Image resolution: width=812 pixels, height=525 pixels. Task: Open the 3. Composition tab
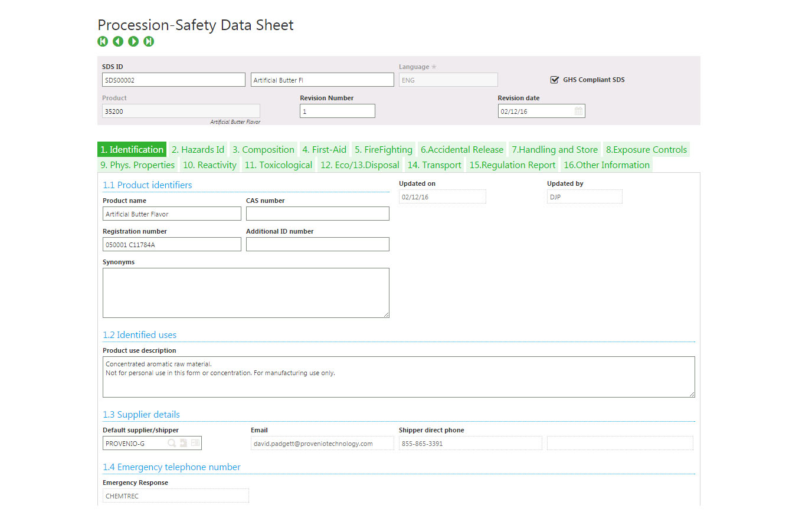coord(263,150)
